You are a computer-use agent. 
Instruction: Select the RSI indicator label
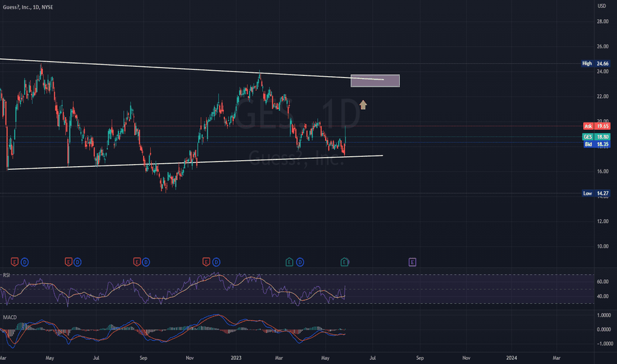(7, 275)
